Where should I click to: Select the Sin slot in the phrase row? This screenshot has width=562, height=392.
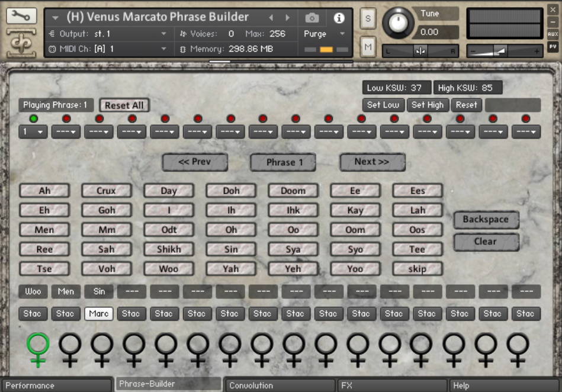(x=98, y=292)
